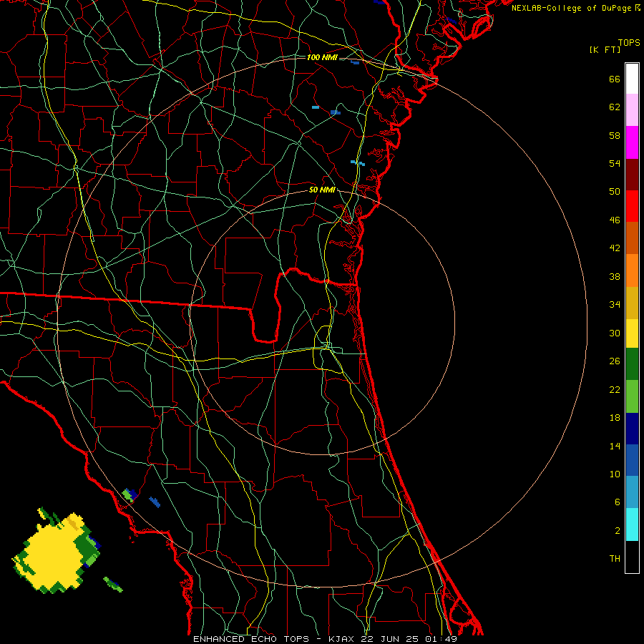644x644 pixels.
Task: Pick the gold legend band near 34
Action: pos(632,303)
